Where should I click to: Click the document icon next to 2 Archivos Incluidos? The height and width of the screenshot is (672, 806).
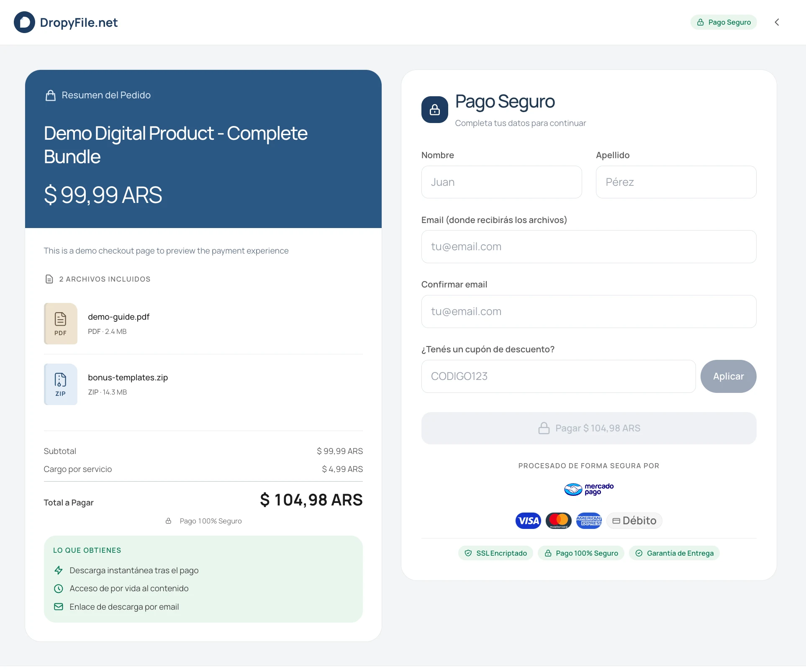click(49, 279)
